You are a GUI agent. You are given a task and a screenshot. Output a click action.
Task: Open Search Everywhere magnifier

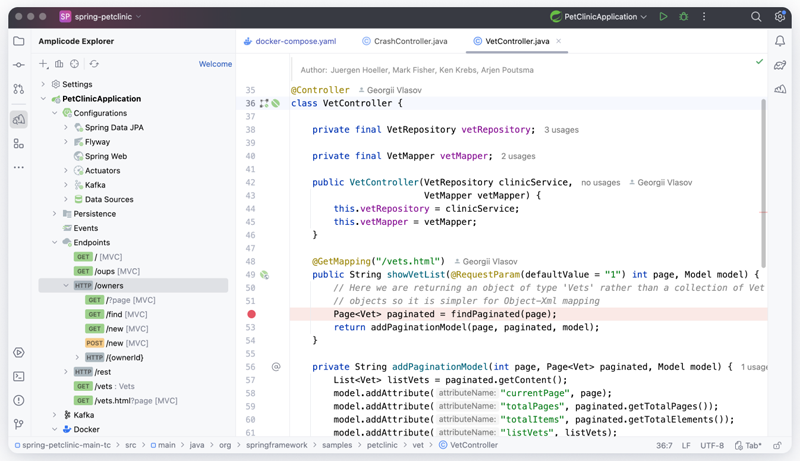[756, 16]
